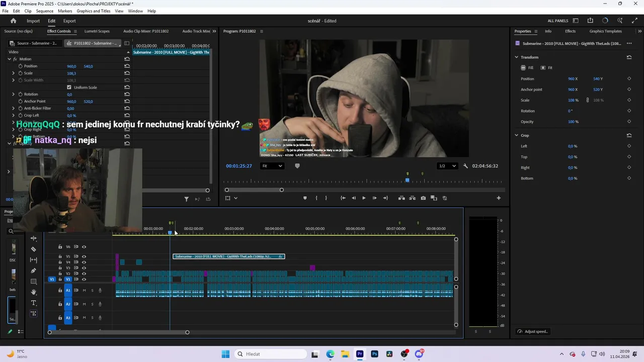This screenshot has width=644, height=362.
Task: Reset the Crop section in Properties
Action: pos(629,135)
